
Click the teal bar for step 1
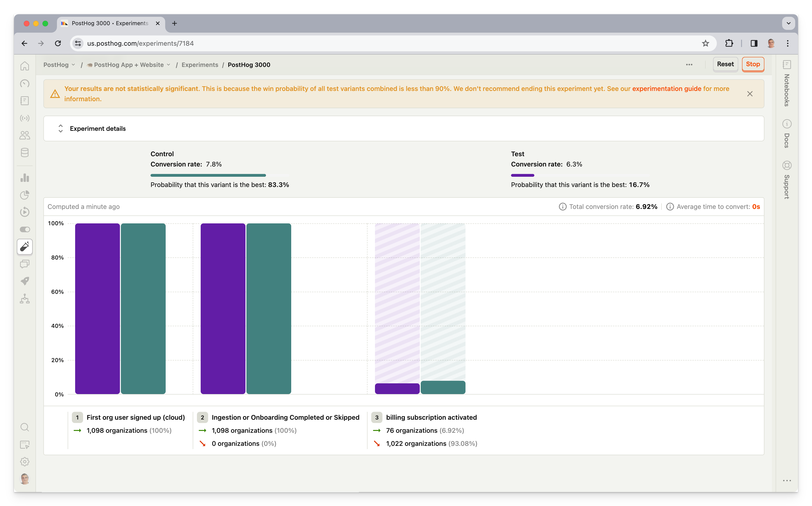[143, 308]
